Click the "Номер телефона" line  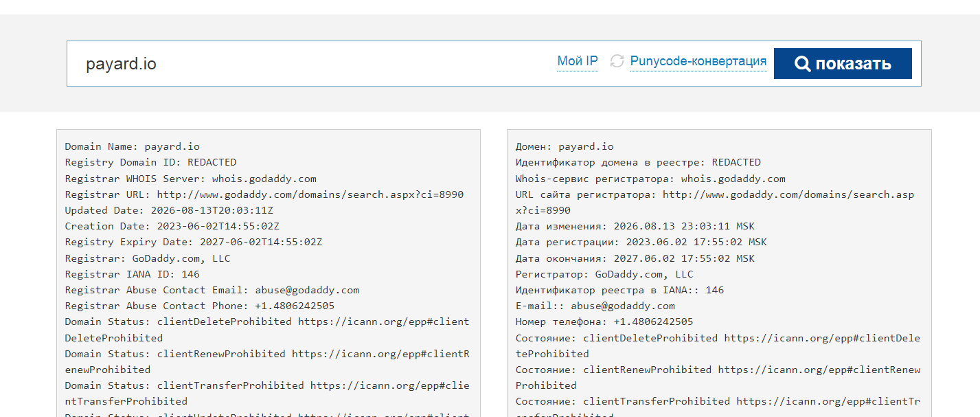(x=604, y=322)
